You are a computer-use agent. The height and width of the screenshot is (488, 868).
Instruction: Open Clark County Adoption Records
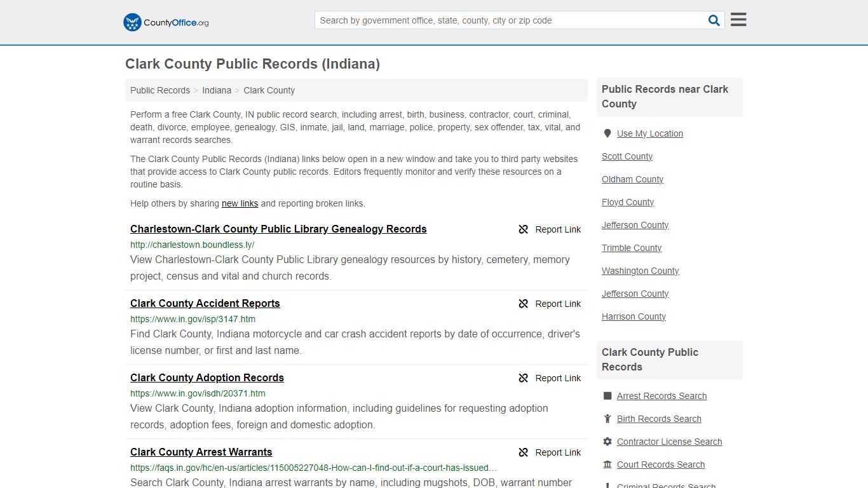207,377
